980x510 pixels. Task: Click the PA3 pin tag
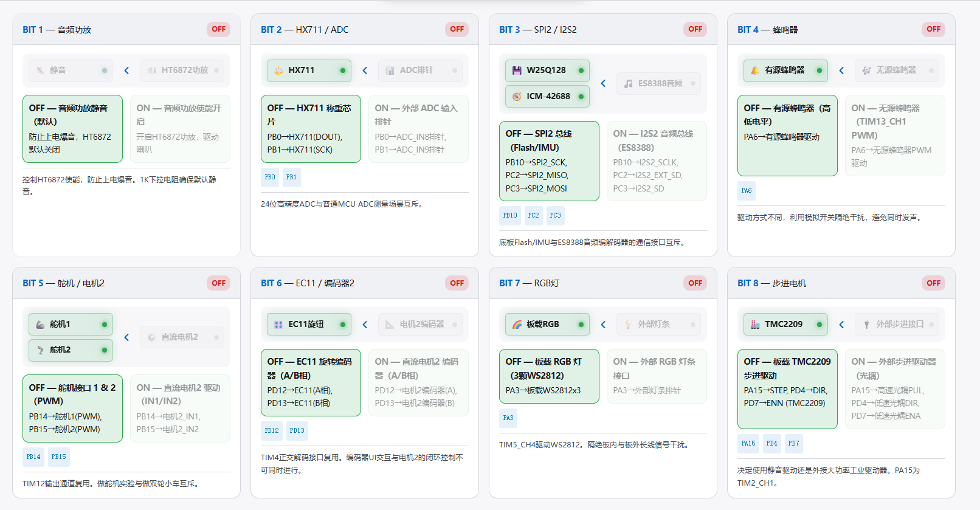[x=508, y=418]
